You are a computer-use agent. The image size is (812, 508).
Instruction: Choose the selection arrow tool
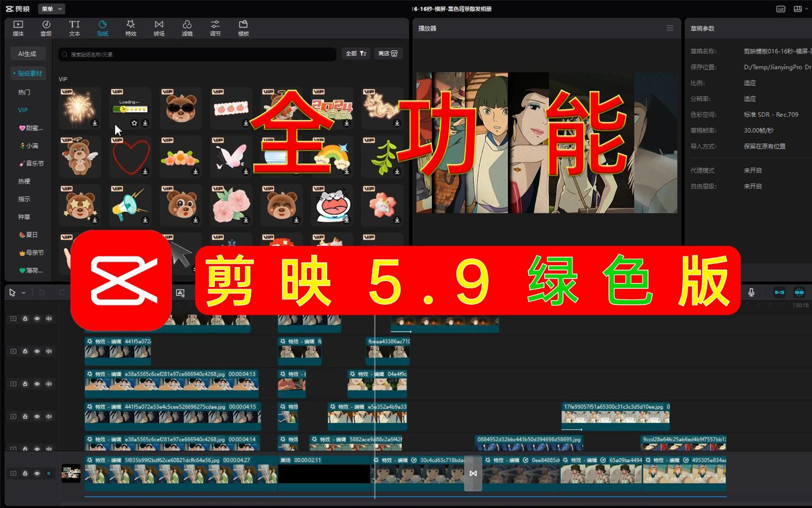13,293
